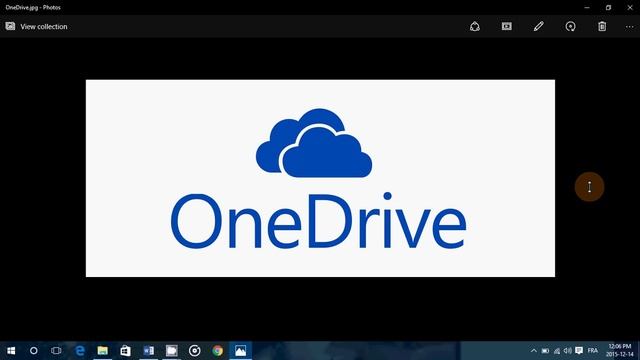Open the Windows Start menu

[11, 351]
